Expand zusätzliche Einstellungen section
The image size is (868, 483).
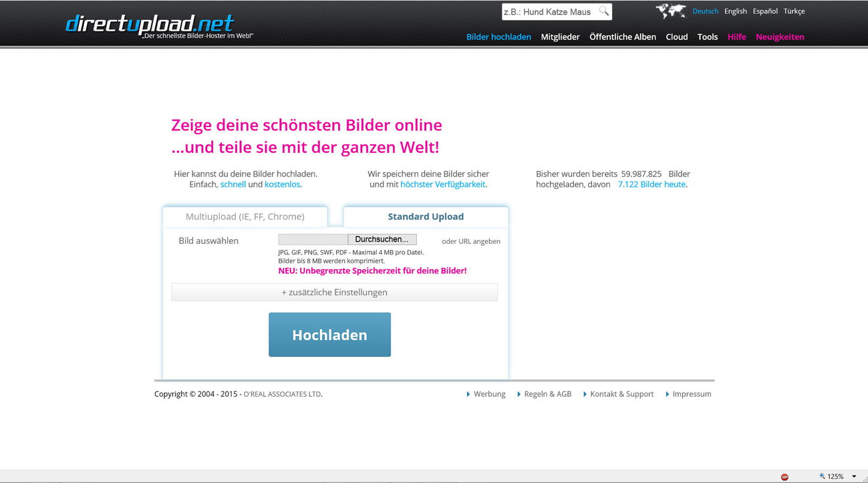tap(334, 292)
